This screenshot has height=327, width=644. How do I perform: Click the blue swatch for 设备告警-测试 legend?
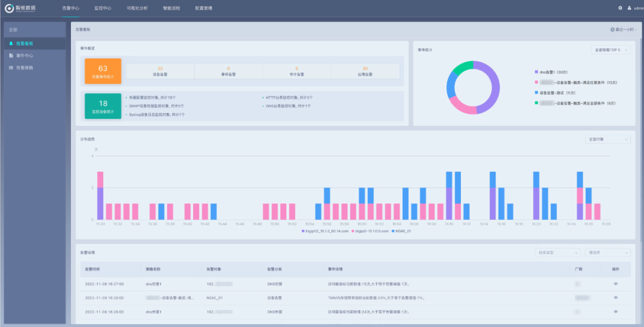click(x=537, y=92)
